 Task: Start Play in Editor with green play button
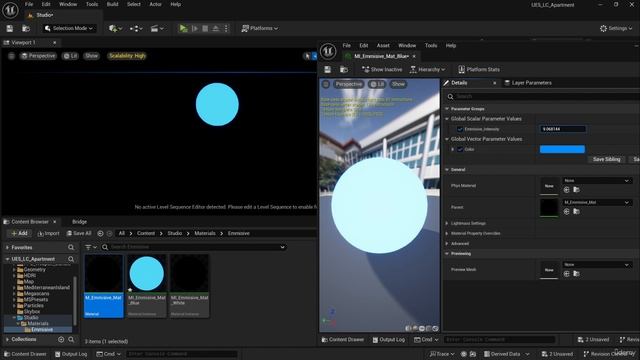pos(183,28)
